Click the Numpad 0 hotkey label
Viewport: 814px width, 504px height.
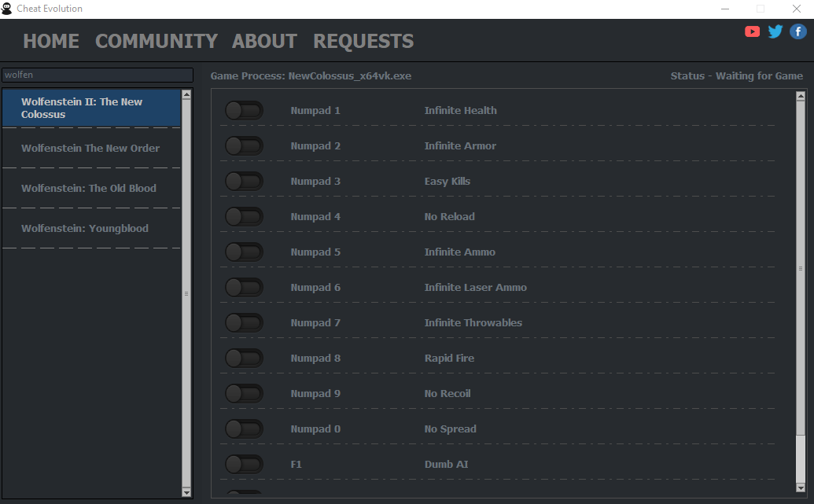[x=315, y=429]
